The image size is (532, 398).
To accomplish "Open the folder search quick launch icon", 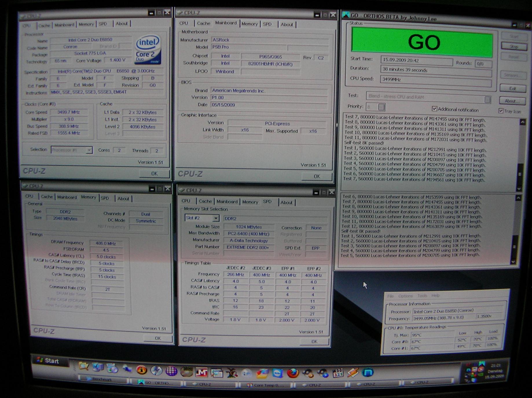I will (x=84, y=367).
